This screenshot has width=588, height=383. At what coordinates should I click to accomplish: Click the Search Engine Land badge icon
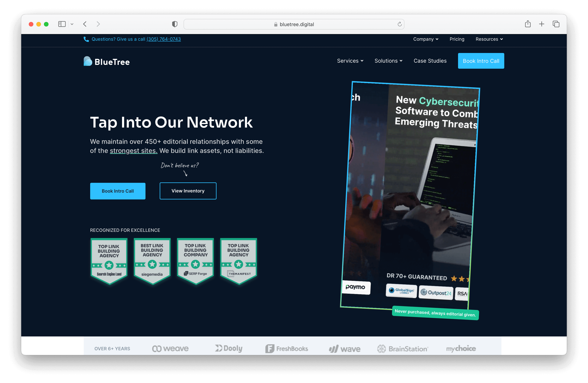tap(108, 259)
